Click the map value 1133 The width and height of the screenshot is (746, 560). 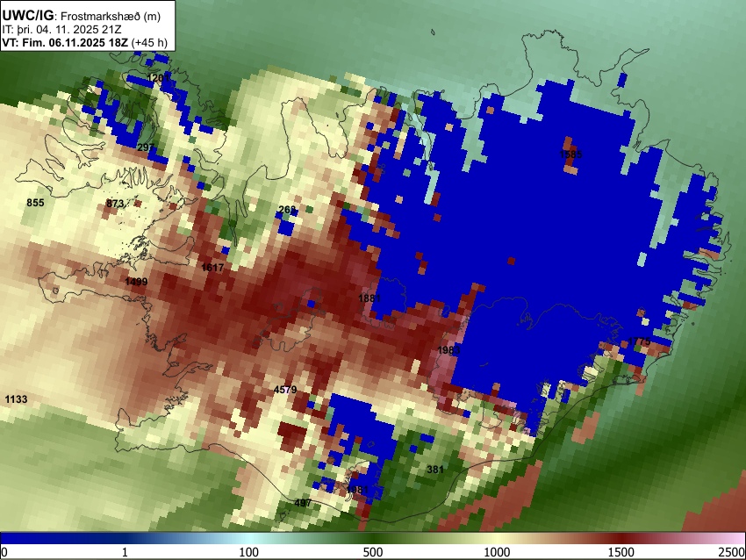coord(16,399)
